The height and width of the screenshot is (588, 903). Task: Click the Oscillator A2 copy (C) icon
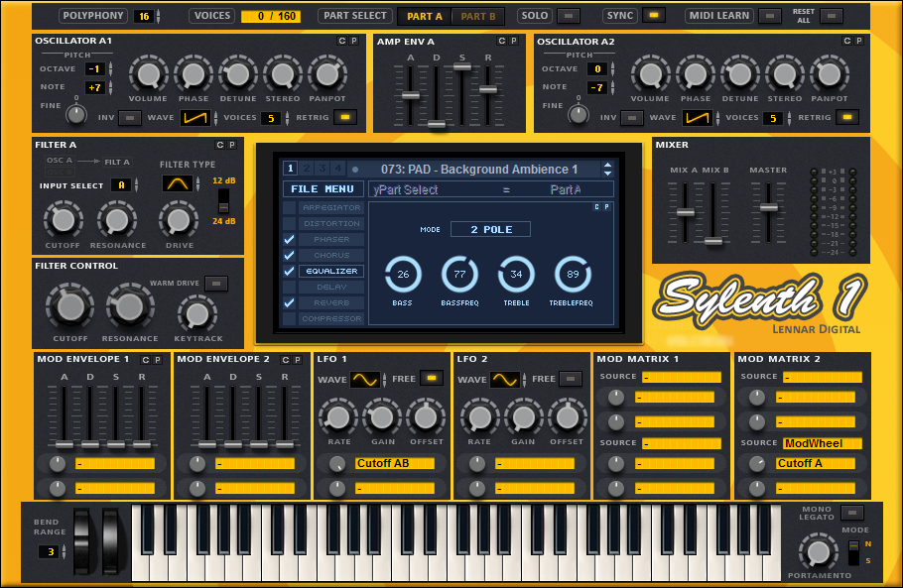coord(847,41)
